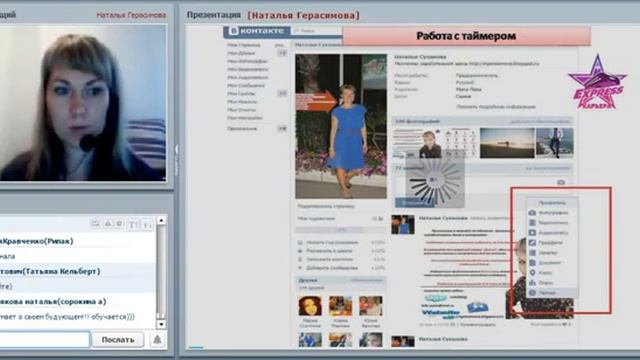This screenshot has height=360, width=640.
Task: Click the Прикрепить dropdown header
Action: coord(552,203)
